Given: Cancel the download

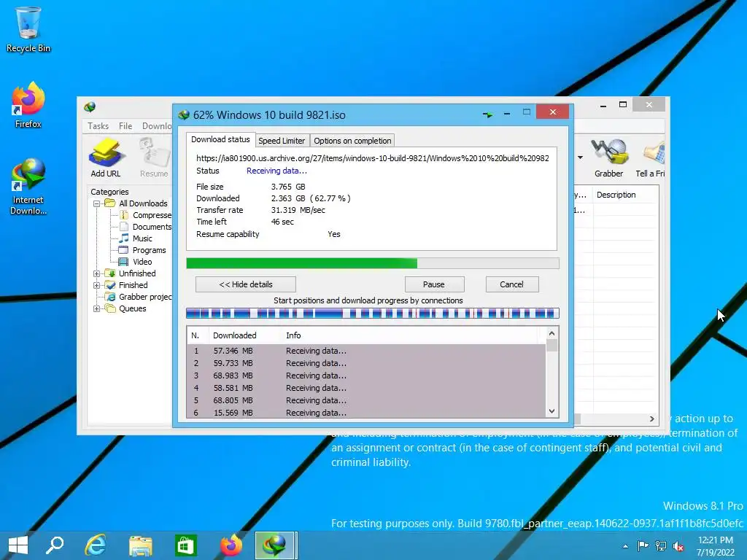Looking at the screenshot, I should pyautogui.click(x=512, y=284).
